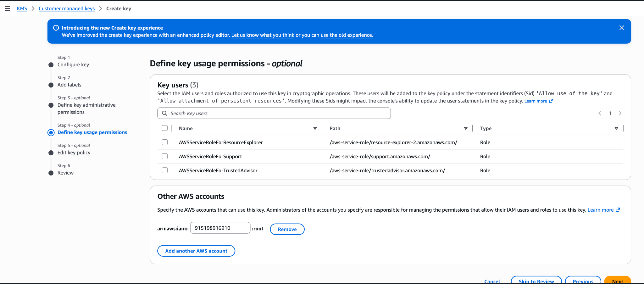Go to next page of key users

click(x=620, y=113)
